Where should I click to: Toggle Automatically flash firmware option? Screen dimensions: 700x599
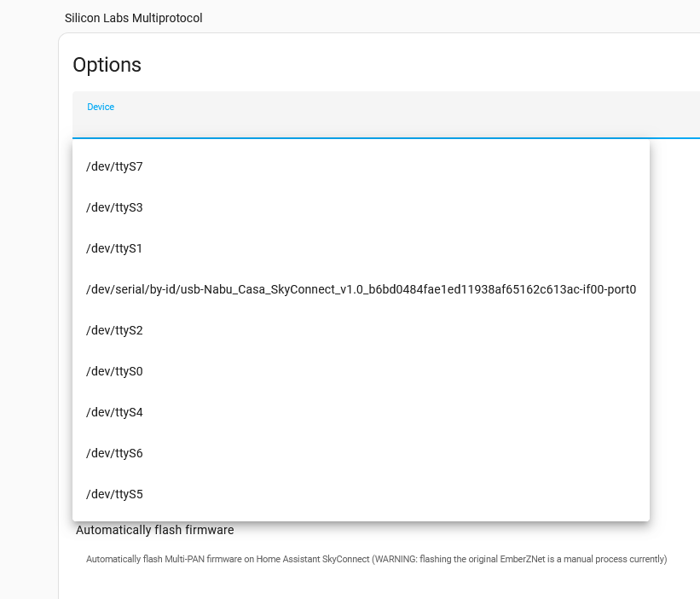(x=154, y=530)
